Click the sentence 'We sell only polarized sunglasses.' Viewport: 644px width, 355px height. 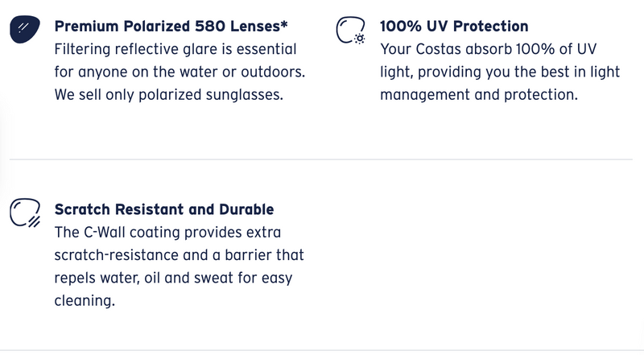[x=169, y=95]
